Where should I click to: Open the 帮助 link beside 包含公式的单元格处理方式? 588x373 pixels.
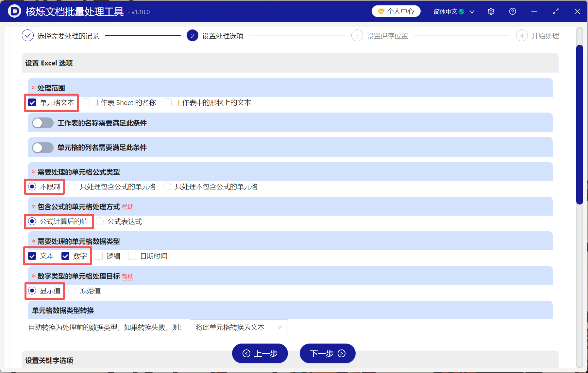pos(128,207)
